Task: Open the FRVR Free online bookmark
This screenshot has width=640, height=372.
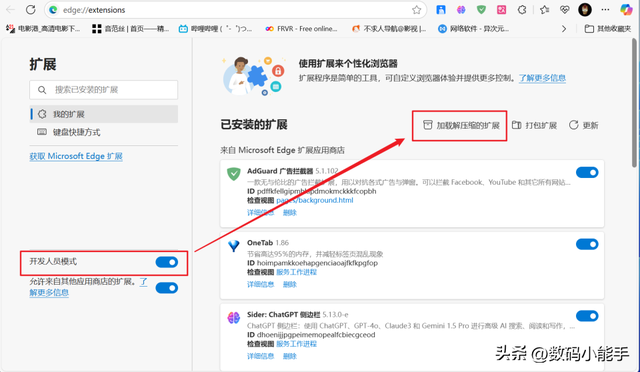Action: pyautogui.click(x=301, y=29)
